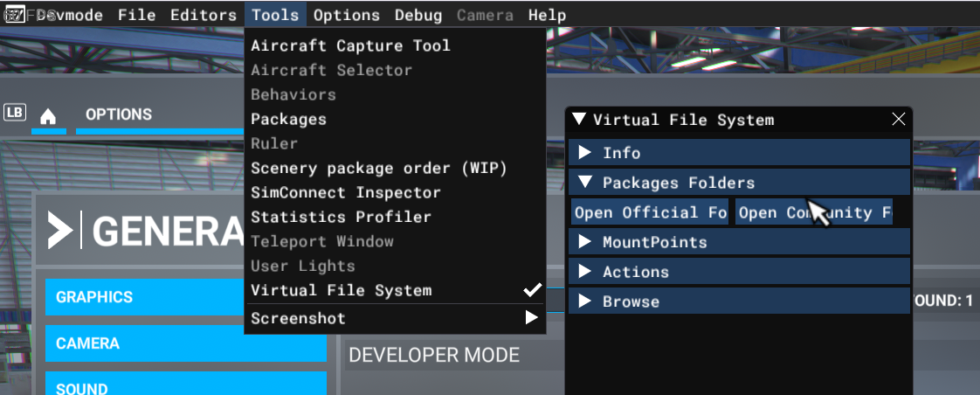The image size is (980, 395).
Task: Open the Editors menu
Action: (x=203, y=15)
